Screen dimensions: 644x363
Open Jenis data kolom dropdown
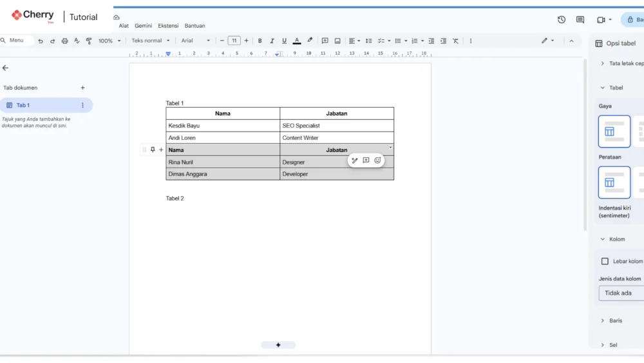coord(621,293)
